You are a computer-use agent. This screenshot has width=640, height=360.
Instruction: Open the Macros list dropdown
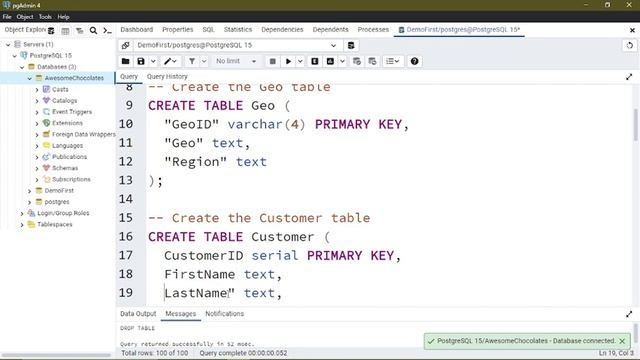pos(393,61)
